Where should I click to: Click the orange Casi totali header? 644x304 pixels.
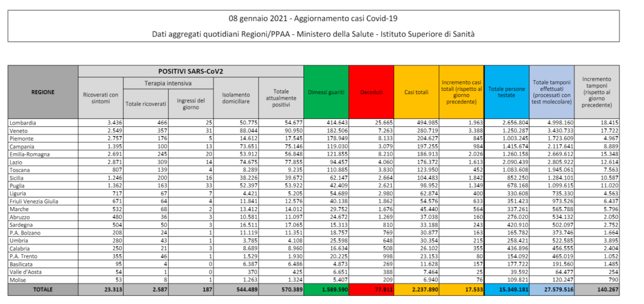[417, 92]
